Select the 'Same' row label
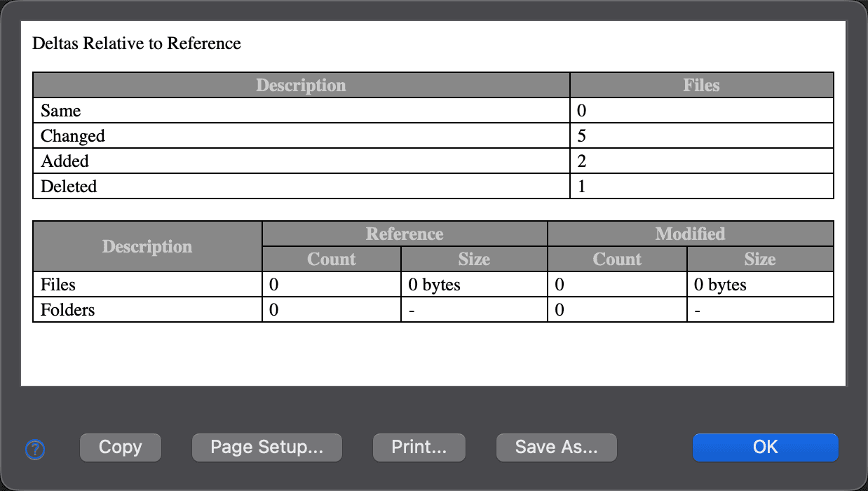This screenshot has height=491, width=868. point(61,111)
